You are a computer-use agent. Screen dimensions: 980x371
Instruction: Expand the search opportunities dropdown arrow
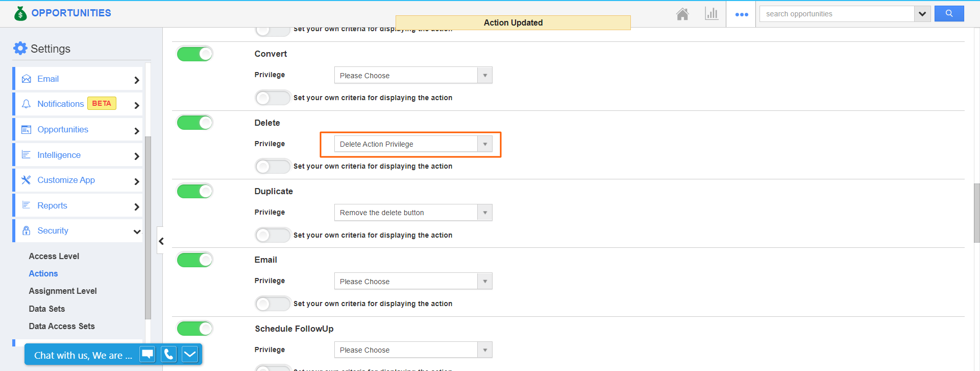[x=922, y=14]
